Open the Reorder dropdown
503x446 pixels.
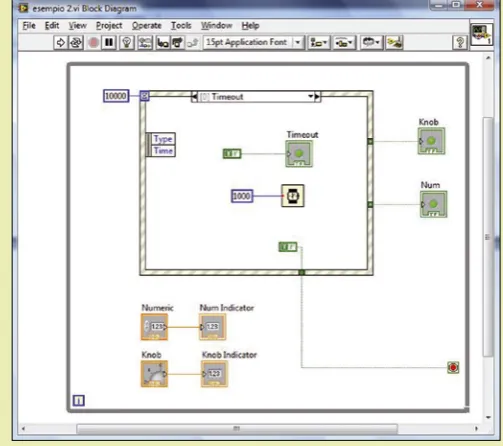[x=371, y=43]
